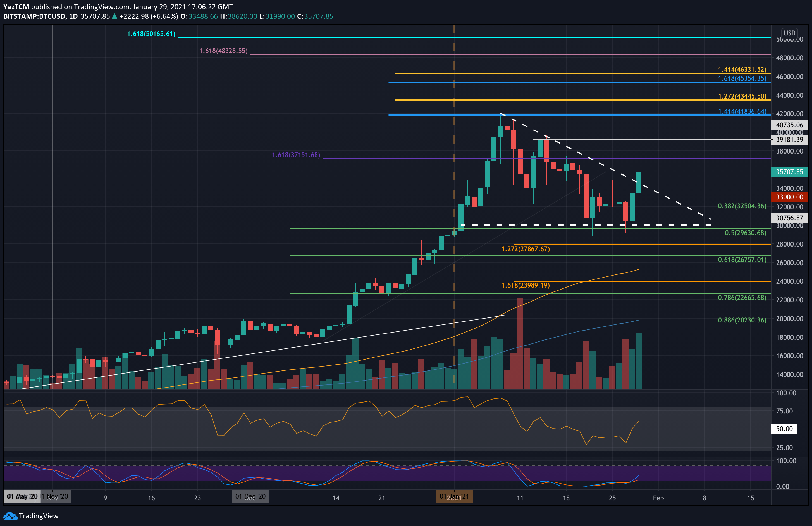
Task: Click the 30756.87 price level label
Action: pyautogui.click(x=789, y=218)
